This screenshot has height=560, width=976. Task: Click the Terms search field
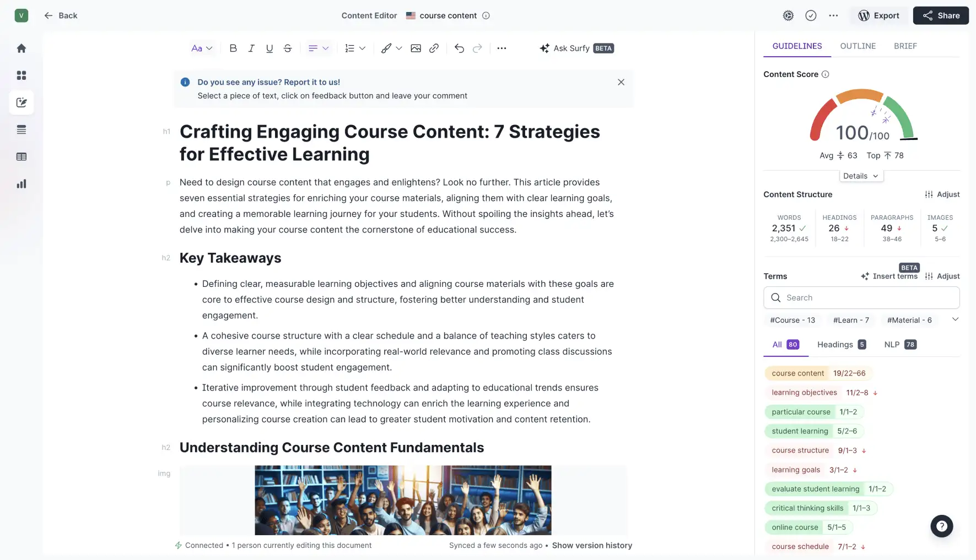[x=861, y=297]
